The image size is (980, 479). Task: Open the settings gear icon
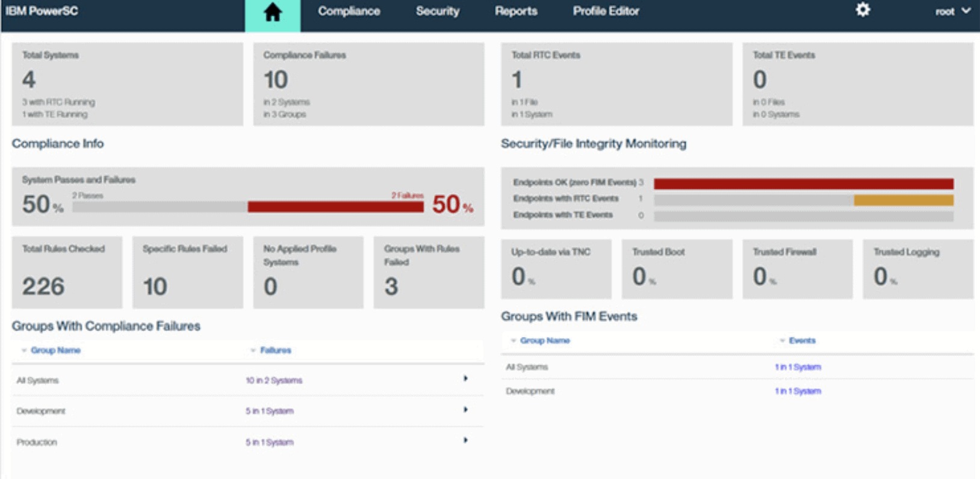(863, 10)
